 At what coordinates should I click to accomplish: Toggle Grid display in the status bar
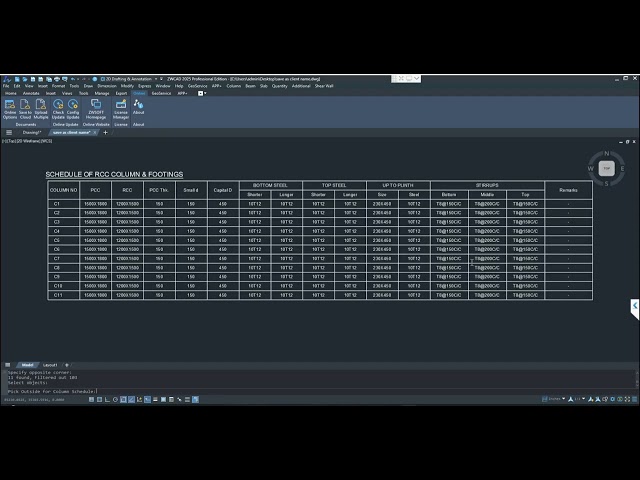[x=99, y=399]
